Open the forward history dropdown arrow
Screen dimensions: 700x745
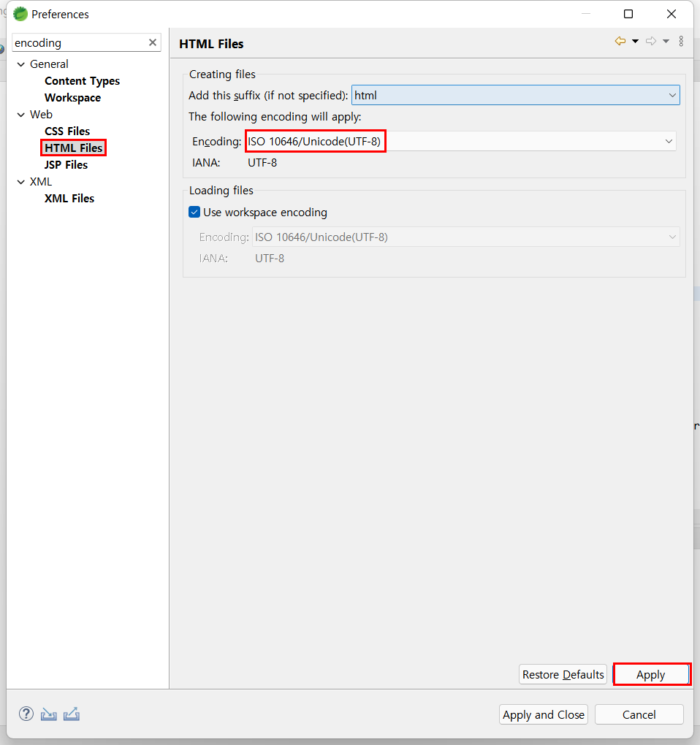pyautogui.click(x=666, y=42)
